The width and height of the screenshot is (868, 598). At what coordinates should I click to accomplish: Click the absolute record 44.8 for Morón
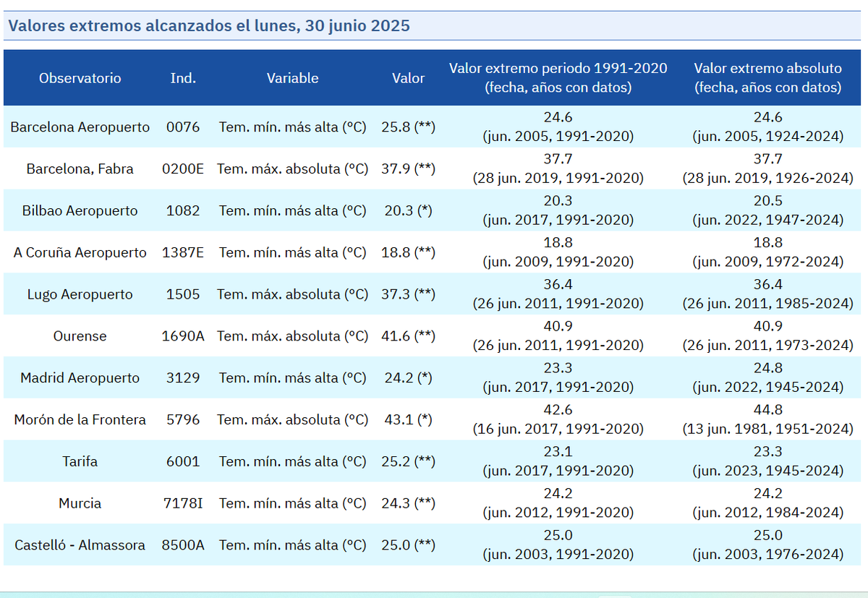coord(767,409)
